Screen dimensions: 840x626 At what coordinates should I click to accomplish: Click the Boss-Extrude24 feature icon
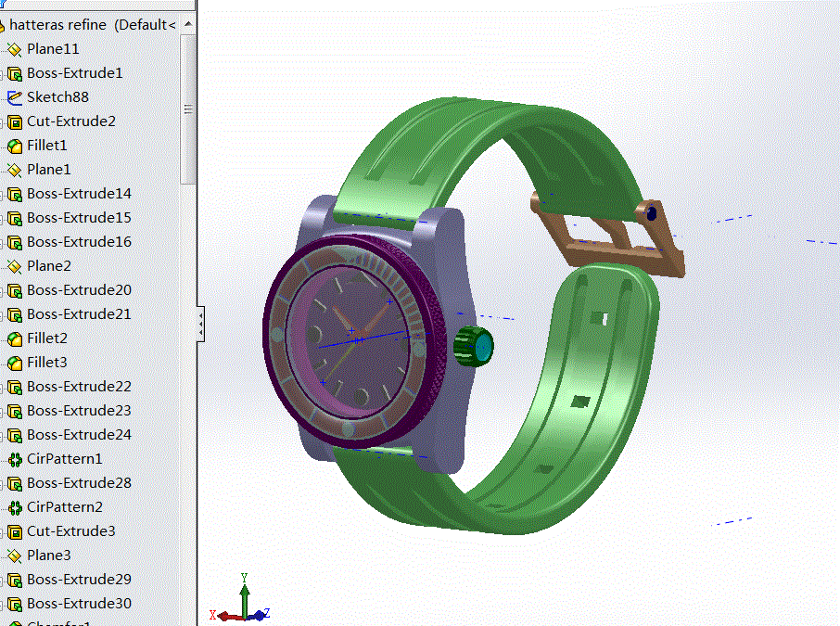[x=15, y=435]
